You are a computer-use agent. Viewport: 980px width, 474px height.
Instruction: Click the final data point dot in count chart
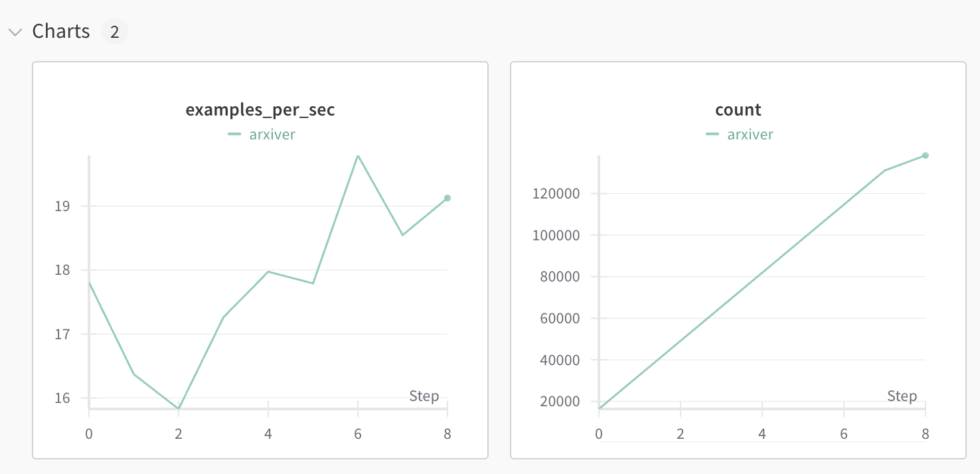[926, 155]
